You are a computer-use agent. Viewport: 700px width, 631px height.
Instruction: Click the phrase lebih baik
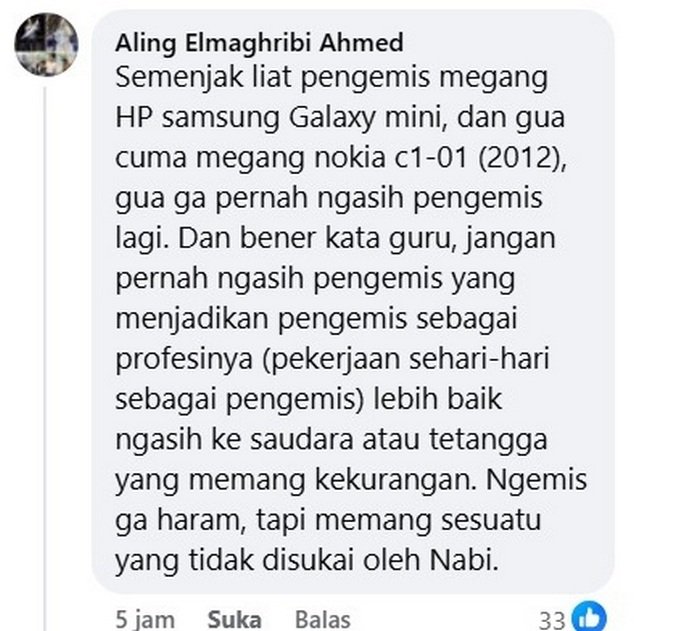(438, 399)
